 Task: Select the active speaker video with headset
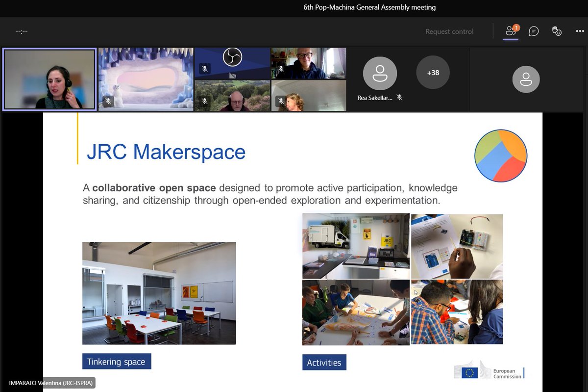click(49, 79)
